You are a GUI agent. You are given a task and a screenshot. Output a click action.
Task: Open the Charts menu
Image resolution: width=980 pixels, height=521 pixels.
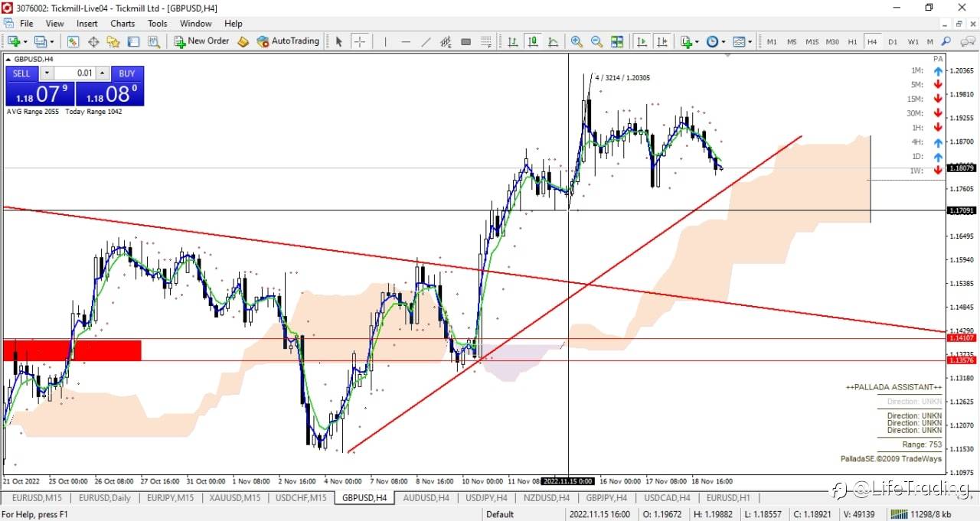coord(122,24)
